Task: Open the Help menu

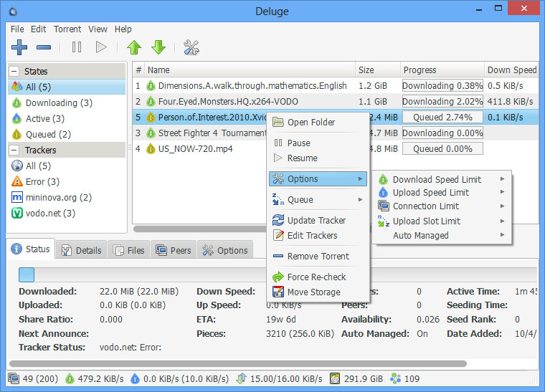Action: [123, 29]
